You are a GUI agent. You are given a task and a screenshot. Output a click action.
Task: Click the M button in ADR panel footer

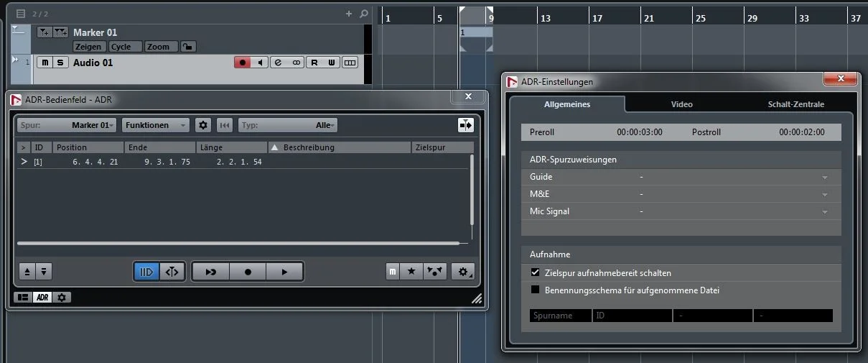pos(393,272)
